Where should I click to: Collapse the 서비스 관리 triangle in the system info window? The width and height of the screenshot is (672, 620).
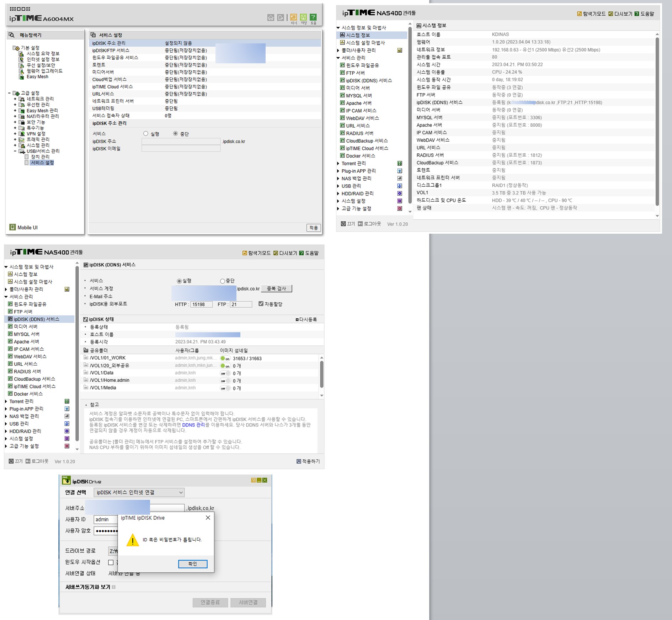point(338,58)
